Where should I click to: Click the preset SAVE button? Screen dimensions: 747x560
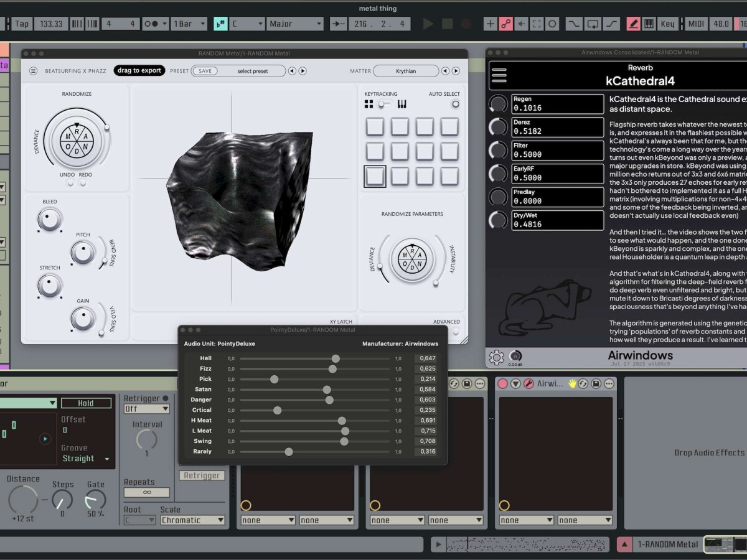[x=205, y=71]
